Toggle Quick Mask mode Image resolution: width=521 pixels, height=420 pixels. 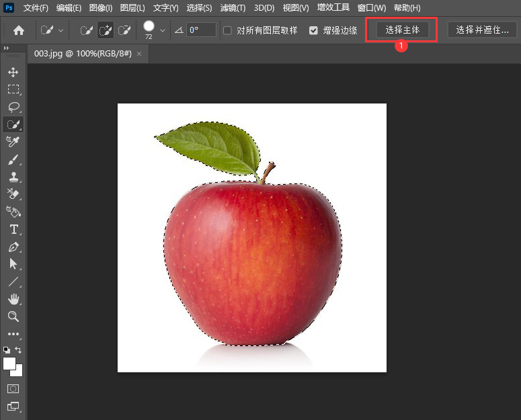tap(13, 388)
